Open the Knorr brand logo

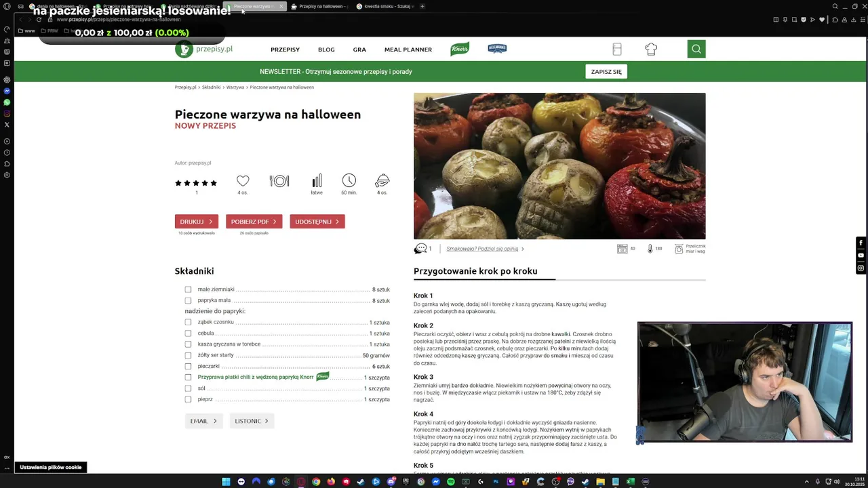(460, 49)
